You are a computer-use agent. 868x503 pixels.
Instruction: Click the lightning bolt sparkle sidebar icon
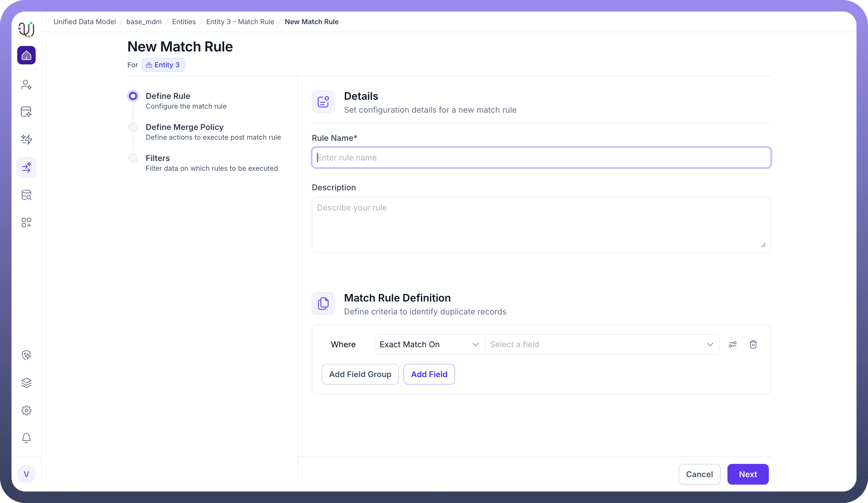click(x=26, y=139)
